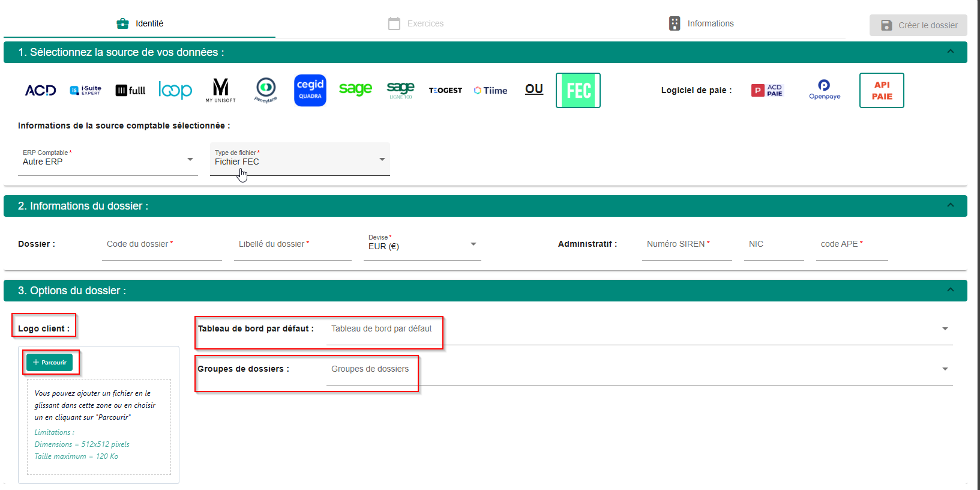Switch to the Informations tab
Screen dimensions: 980x490
701,23
